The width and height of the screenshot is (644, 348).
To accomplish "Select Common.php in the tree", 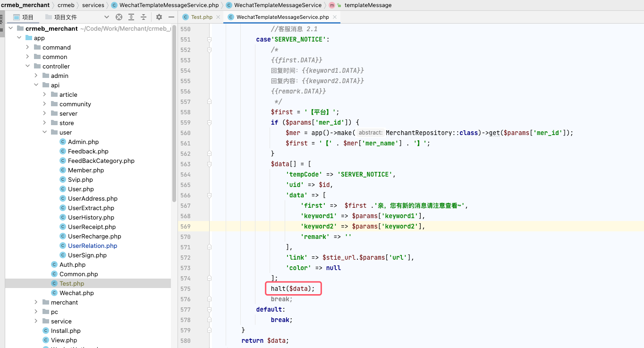I will 78,274.
